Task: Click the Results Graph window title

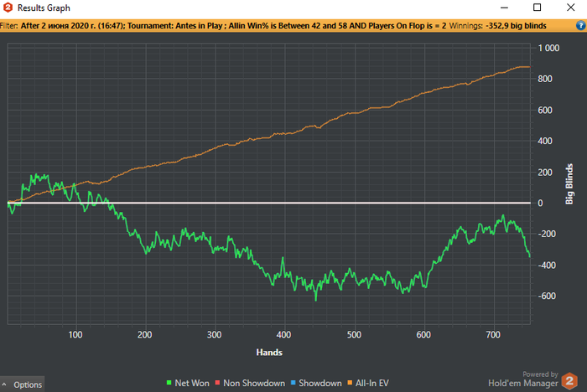Action: tap(44, 8)
